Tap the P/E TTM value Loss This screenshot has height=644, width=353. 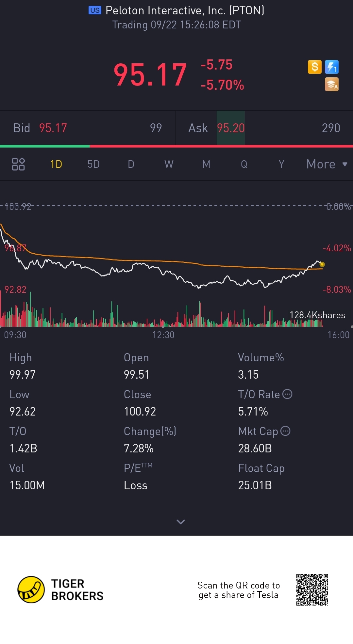pyautogui.click(x=136, y=485)
